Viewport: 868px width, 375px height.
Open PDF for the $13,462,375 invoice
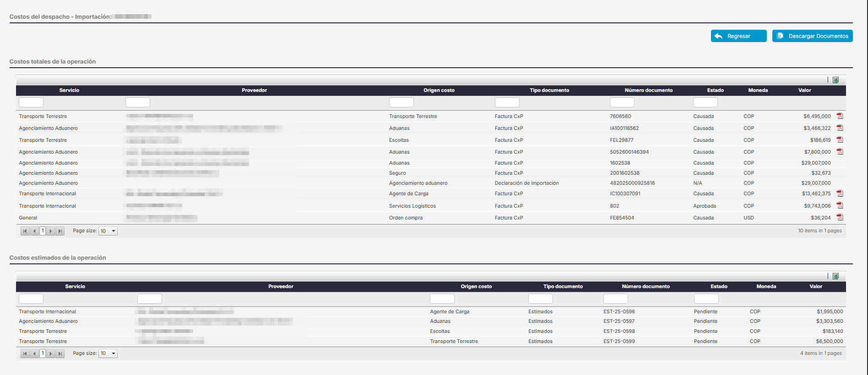(x=840, y=193)
